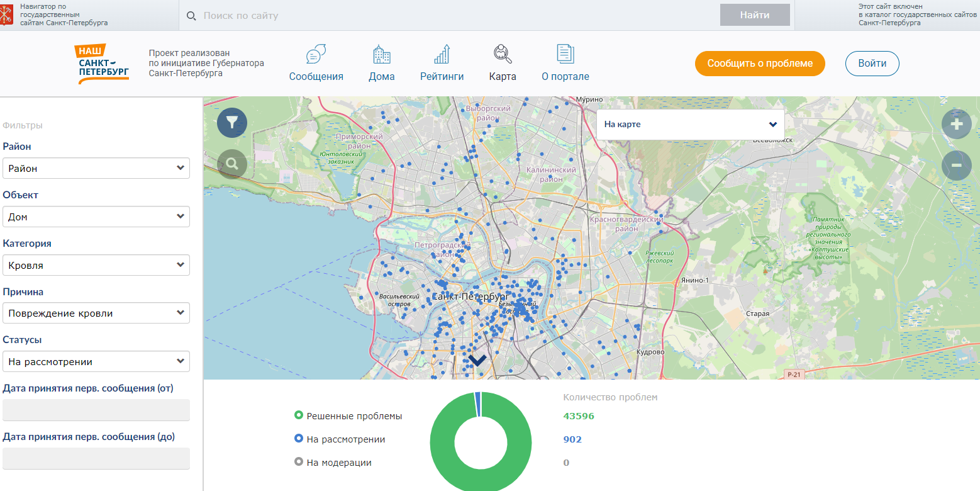Image resolution: width=980 pixels, height=491 pixels.
Task: Click the Карта magnifier-person icon
Action: pyautogui.click(x=503, y=54)
